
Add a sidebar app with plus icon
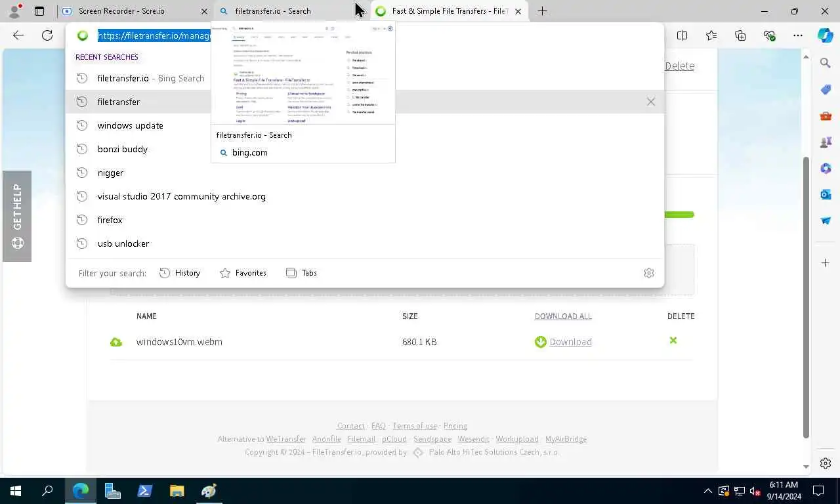[x=826, y=262]
